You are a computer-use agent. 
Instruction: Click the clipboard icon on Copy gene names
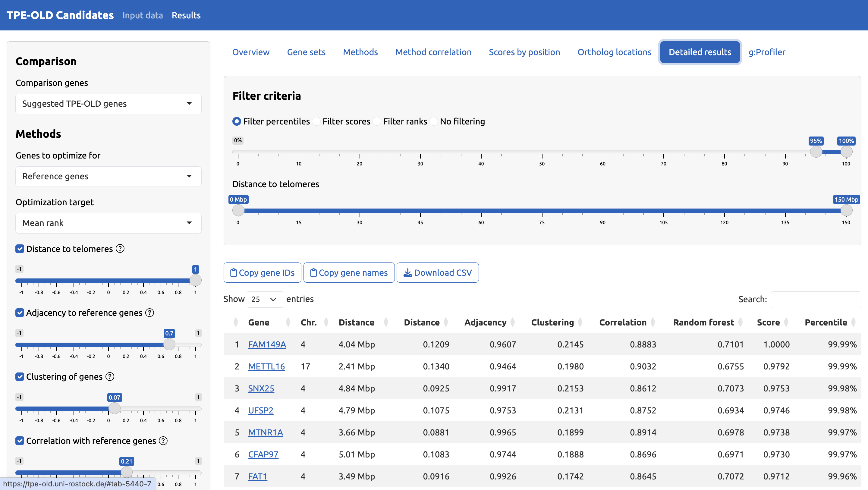(313, 272)
